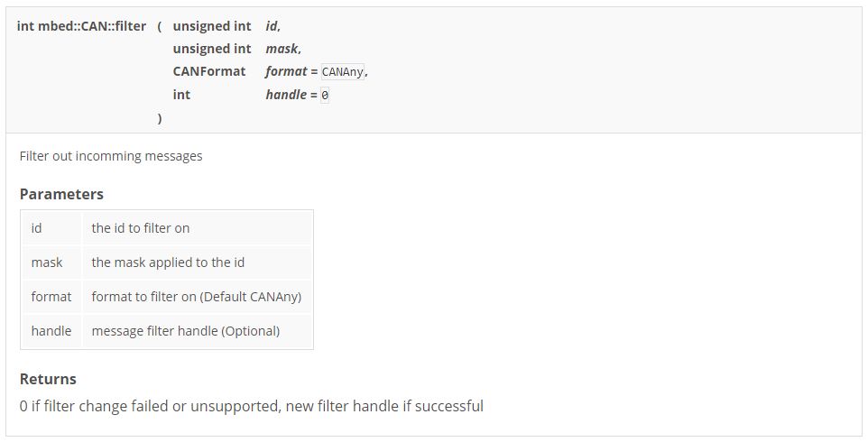Select the format cell in parameters table
Image resolution: width=868 pixels, height=442 pixels.
pos(51,297)
